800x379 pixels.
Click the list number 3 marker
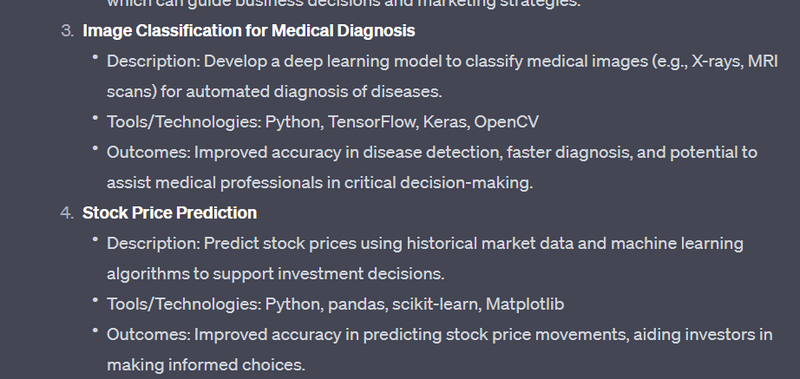pos(67,31)
